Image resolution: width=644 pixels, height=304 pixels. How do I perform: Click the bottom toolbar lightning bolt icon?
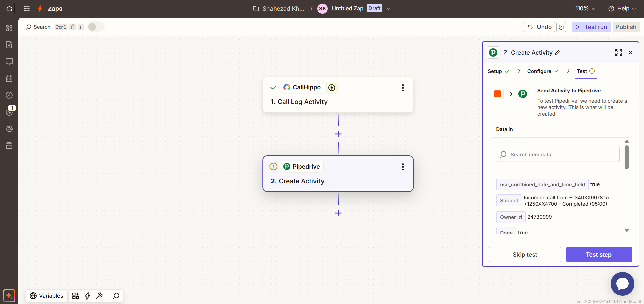pyautogui.click(x=88, y=296)
